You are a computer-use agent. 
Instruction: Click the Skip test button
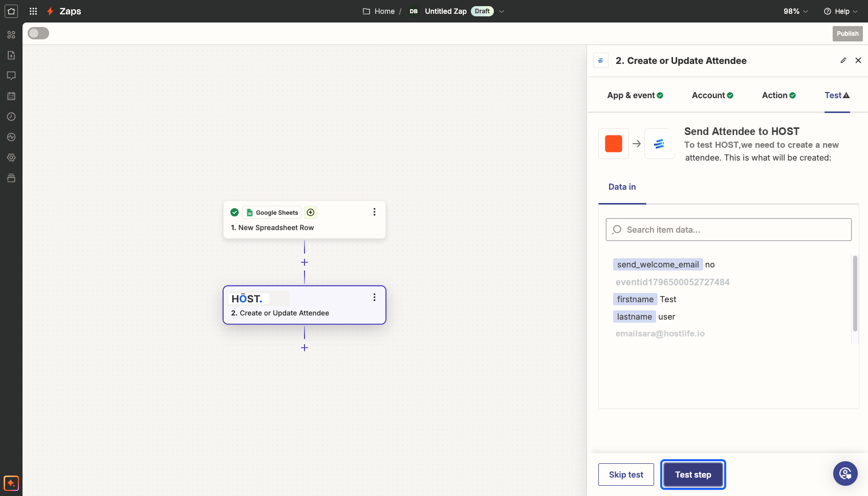[626, 475]
